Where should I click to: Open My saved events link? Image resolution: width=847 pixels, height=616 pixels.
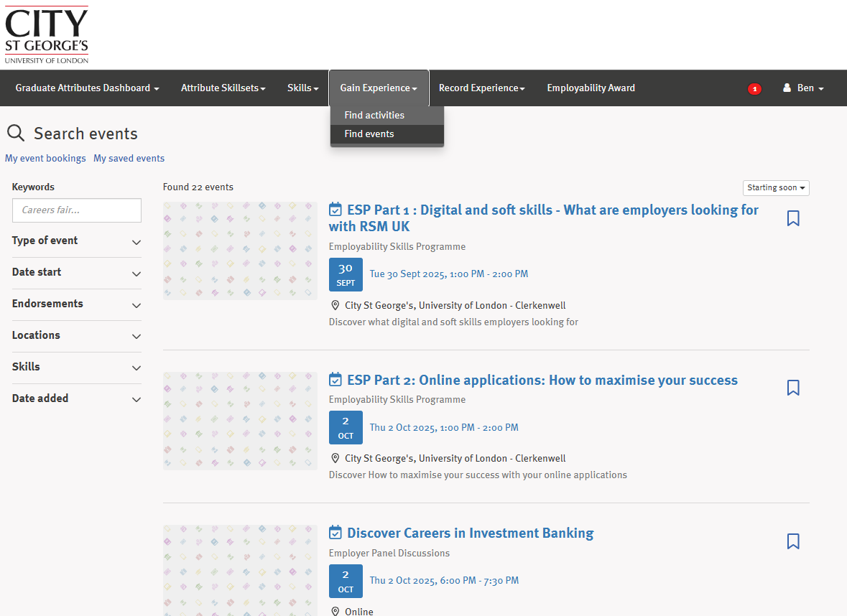pyautogui.click(x=129, y=158)
